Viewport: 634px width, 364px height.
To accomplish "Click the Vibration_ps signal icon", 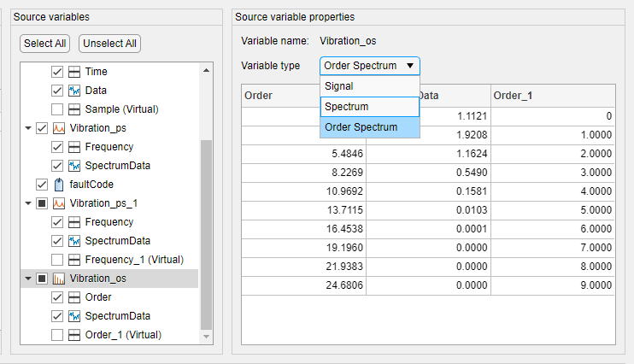I will 59,128.
